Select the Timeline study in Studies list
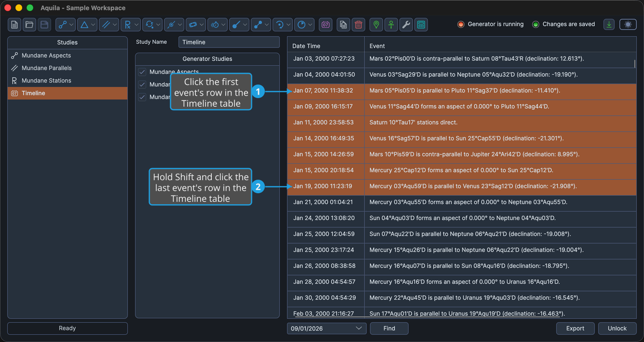The width and height of the screenshot is (644, 342). 68,93
